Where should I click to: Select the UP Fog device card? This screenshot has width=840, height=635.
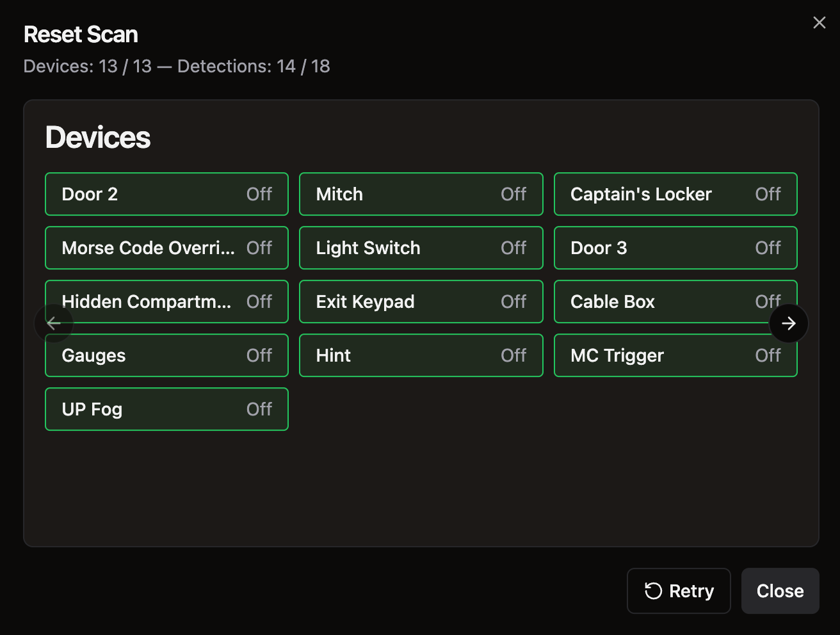(x=166, y=409)
